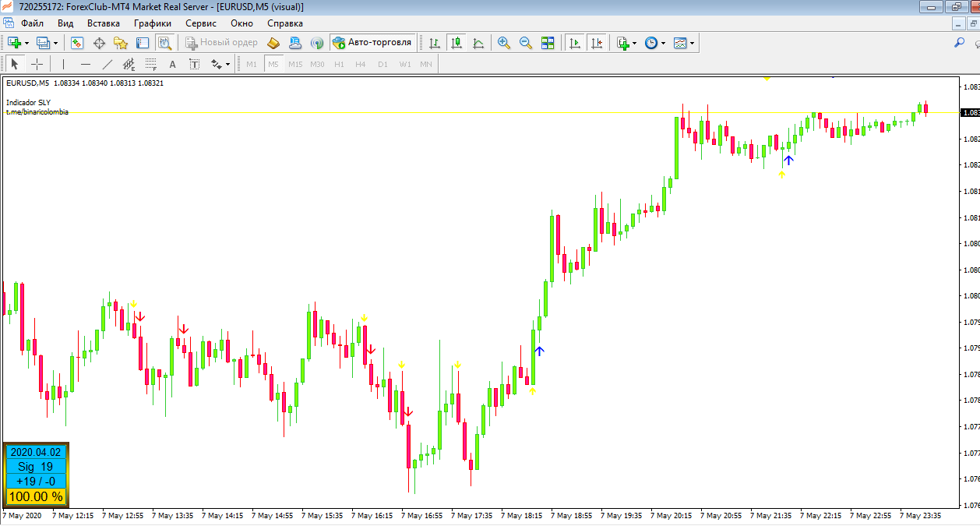Select the standard arrow Cursor tool
The width and height of the screenshot is (980, 526).
tap(15, 64)
